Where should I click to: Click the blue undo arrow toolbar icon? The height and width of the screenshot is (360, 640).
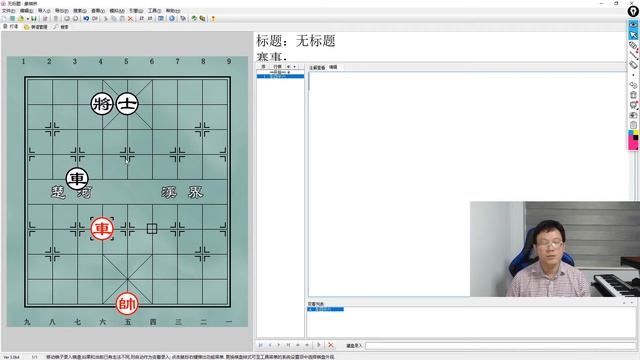pyautogui.click(x=86, y=18)
